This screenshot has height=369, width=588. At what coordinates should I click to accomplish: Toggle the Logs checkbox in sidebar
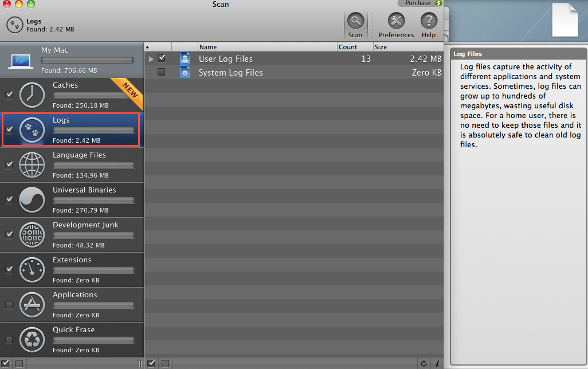click(9, 129)
